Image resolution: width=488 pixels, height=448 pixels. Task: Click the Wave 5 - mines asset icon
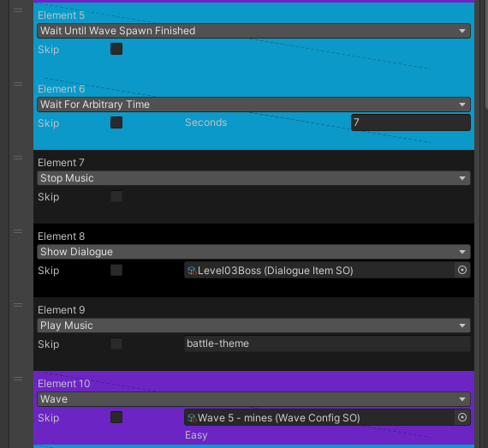coord(192,418)
